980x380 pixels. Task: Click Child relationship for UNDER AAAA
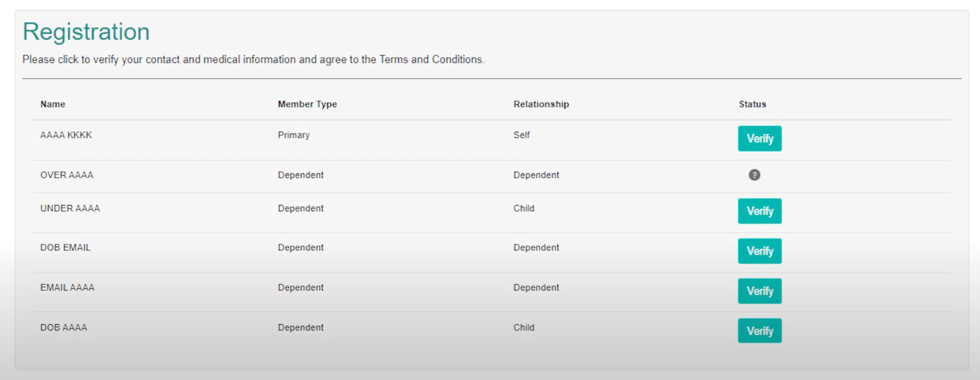coord(523,208)
